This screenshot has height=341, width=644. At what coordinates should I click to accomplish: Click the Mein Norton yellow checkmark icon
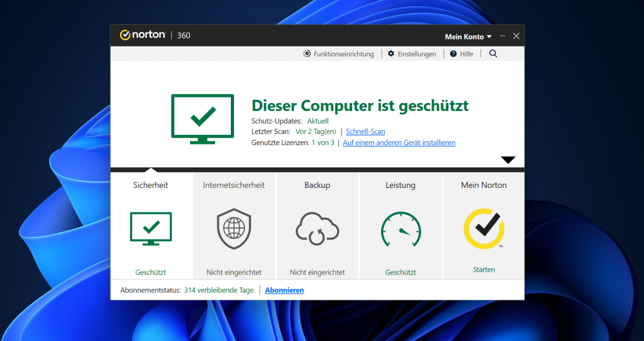click(x=484, y=229)
